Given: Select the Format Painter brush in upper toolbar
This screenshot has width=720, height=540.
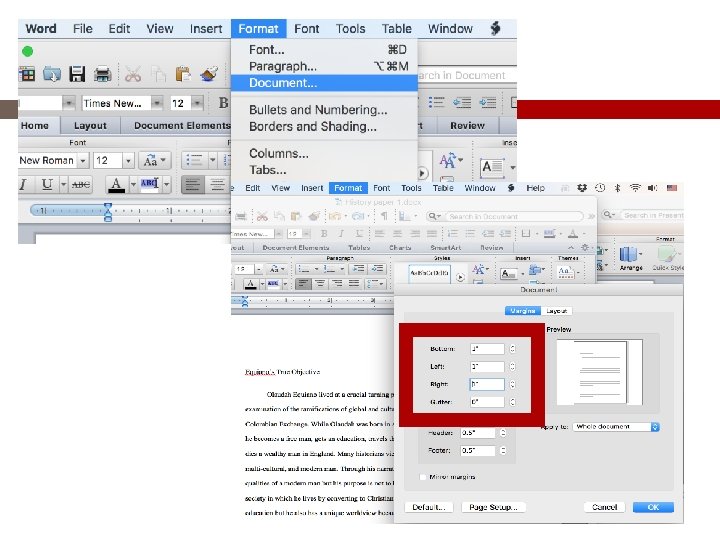Looking at the screenshot, I should [x=209, y=74].
